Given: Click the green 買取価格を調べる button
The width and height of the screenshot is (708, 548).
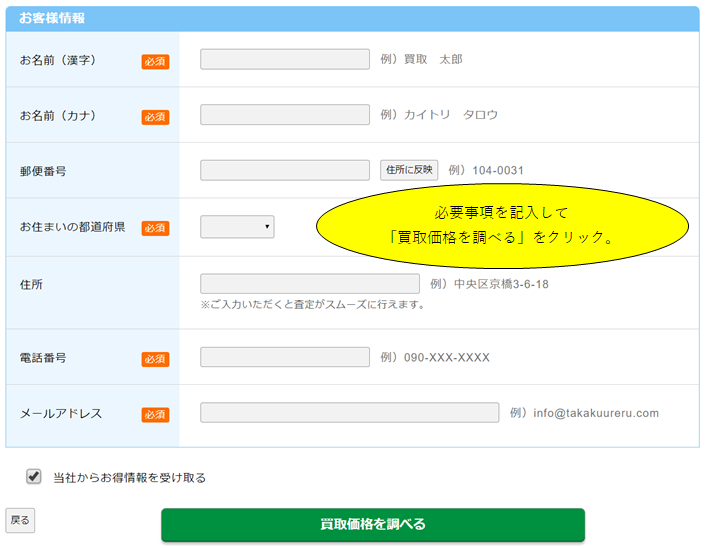Looking at the screenshot, I should click(x=373, y=525).
